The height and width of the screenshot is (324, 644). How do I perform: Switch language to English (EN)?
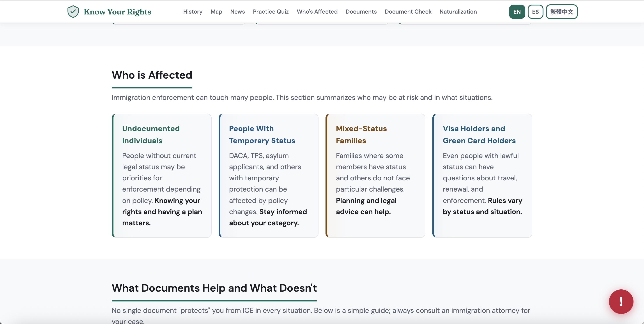pos(517,12)
